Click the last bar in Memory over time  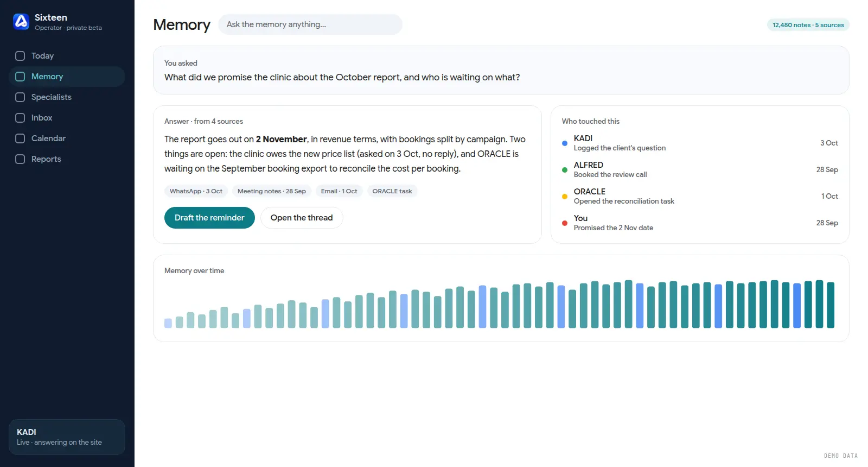coord(831,305)
